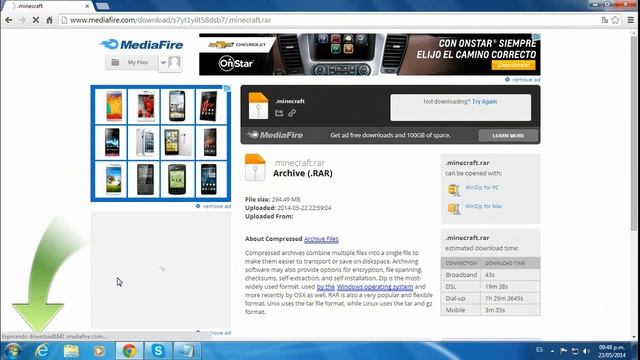Viewport: 640px width, 360px height.
Task: Open Chrome's main menu
Action: coord(631,20)
